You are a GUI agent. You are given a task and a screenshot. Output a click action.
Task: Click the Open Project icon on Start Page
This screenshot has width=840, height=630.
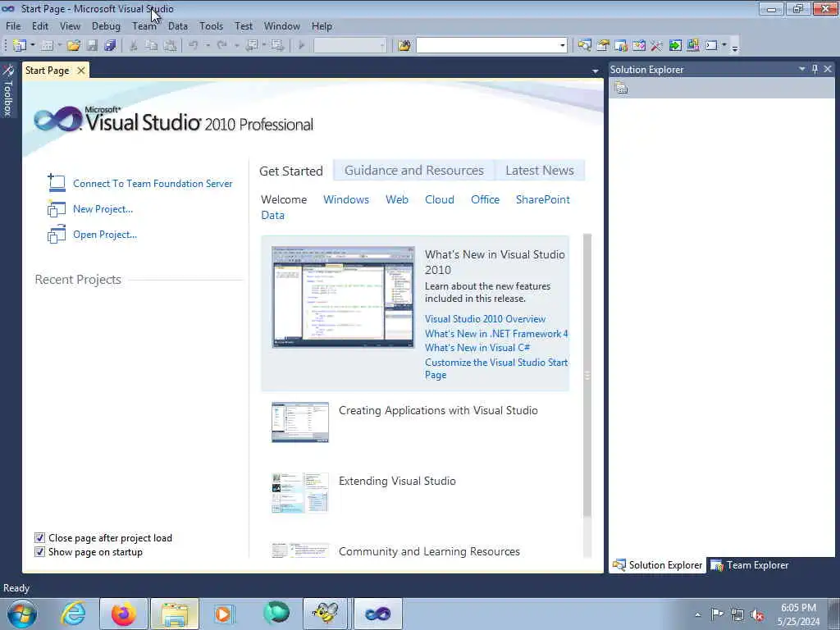tap(57, 234)
